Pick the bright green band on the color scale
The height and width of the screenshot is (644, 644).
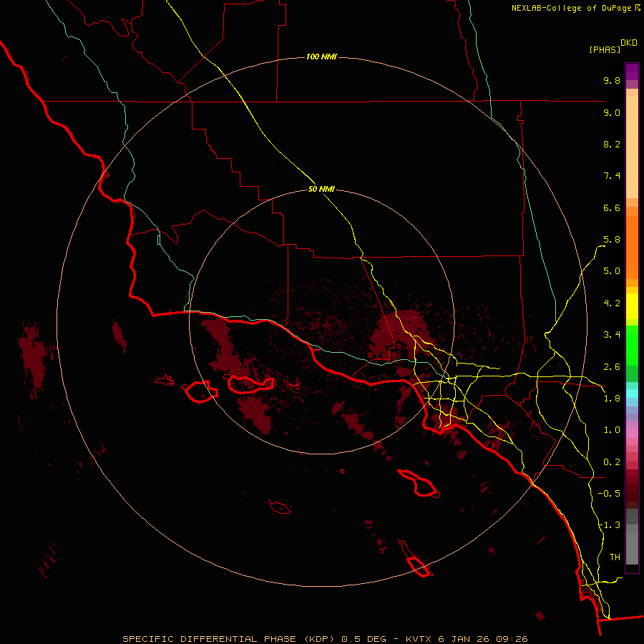pos(632,346)
